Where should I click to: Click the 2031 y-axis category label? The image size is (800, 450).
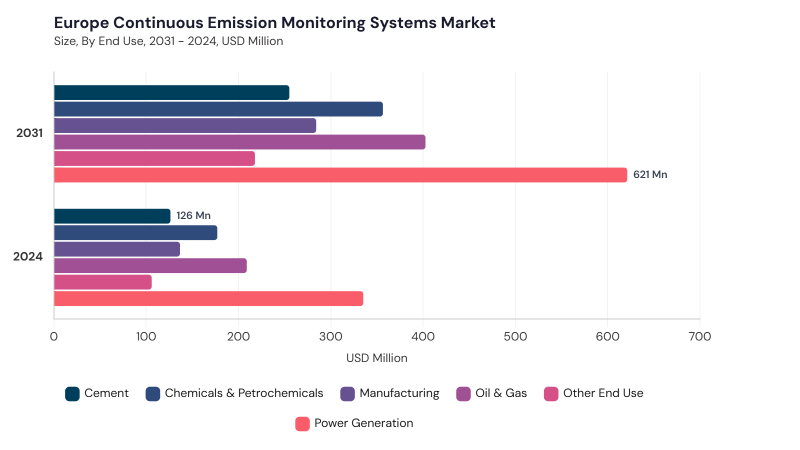pyautogui.click(x=30, y=133)
